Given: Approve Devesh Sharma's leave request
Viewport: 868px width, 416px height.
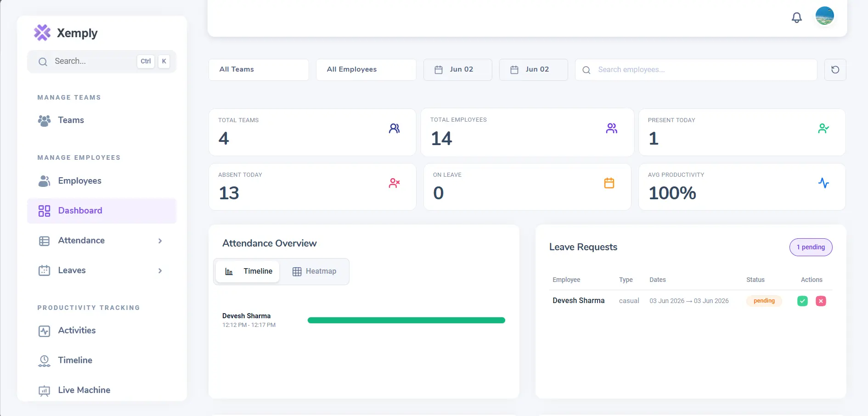Looking at the screenshot, I should (x=802, y=301).
